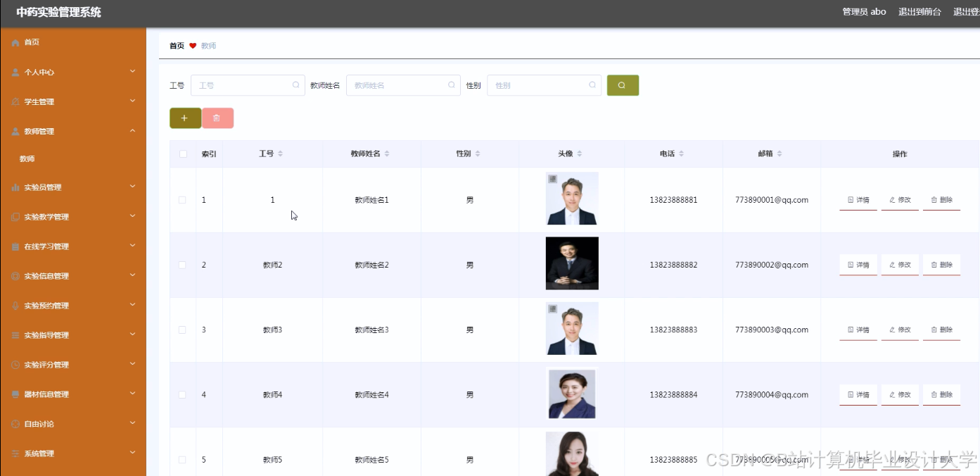Click 修改 for 教师姓名2 row
This screenshot has width=980, height=476.
[900, 265]
